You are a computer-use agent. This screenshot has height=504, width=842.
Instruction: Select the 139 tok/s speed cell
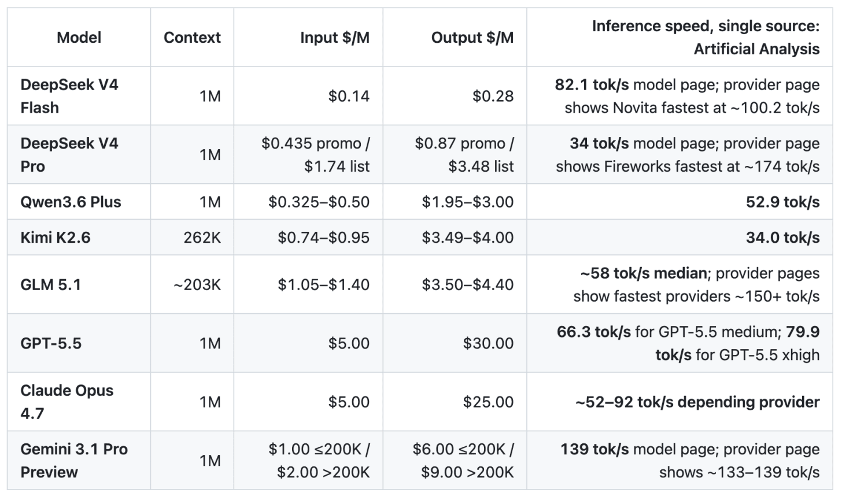click(680, 461)
